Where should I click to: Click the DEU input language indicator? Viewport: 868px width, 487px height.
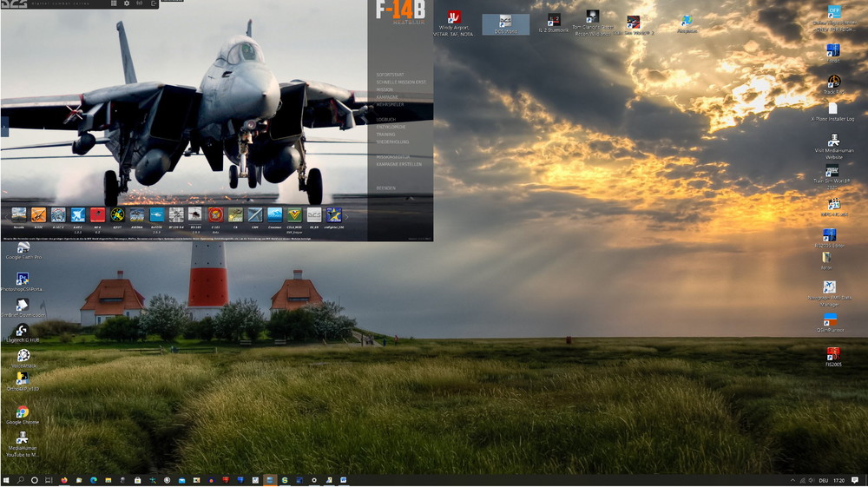pos(823,480)
